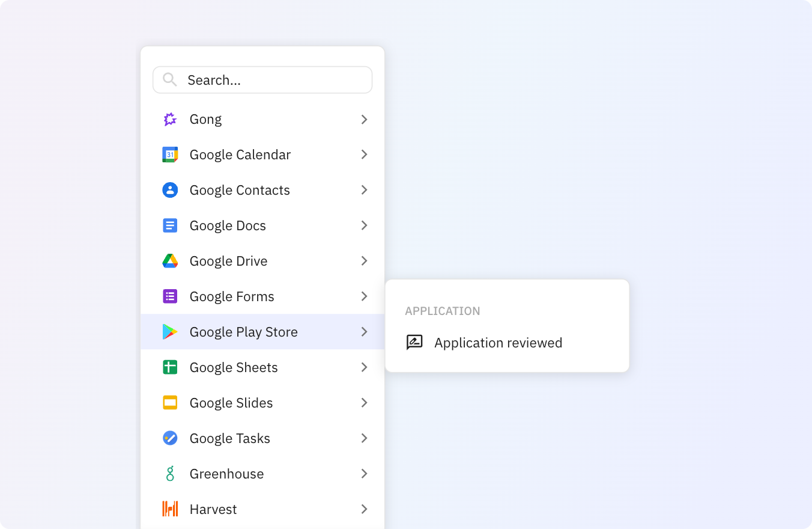Click the Google Calendar icon

(170, 154)
